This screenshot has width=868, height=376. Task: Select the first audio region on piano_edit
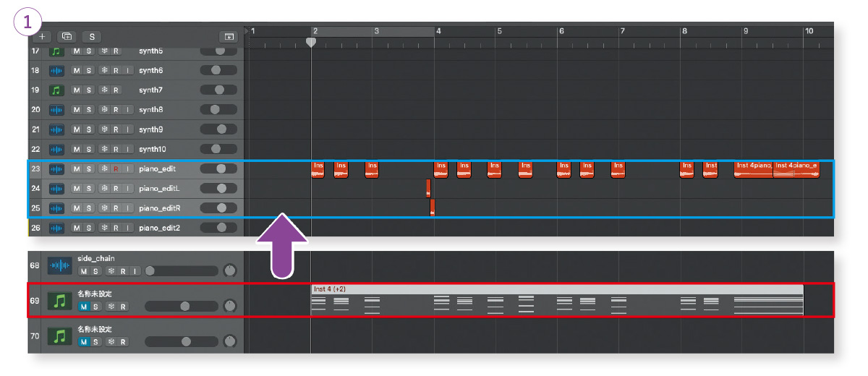[x=318, y=169]
